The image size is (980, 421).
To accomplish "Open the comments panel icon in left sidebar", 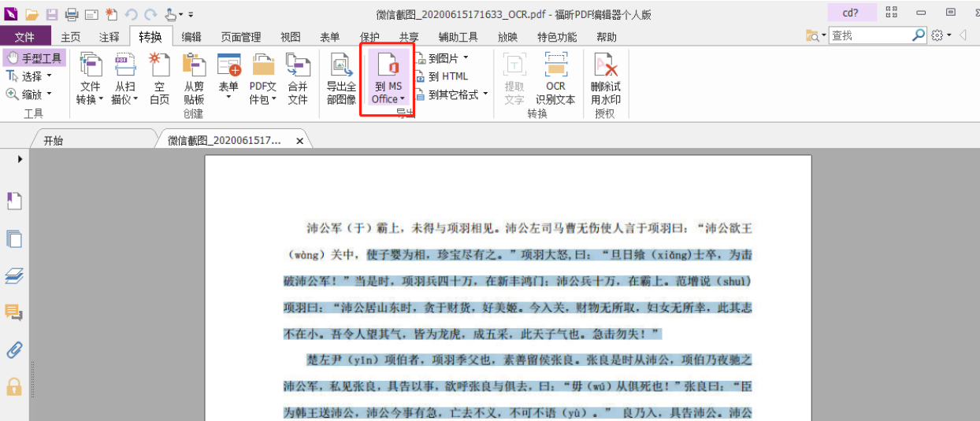I will [14, 312].
